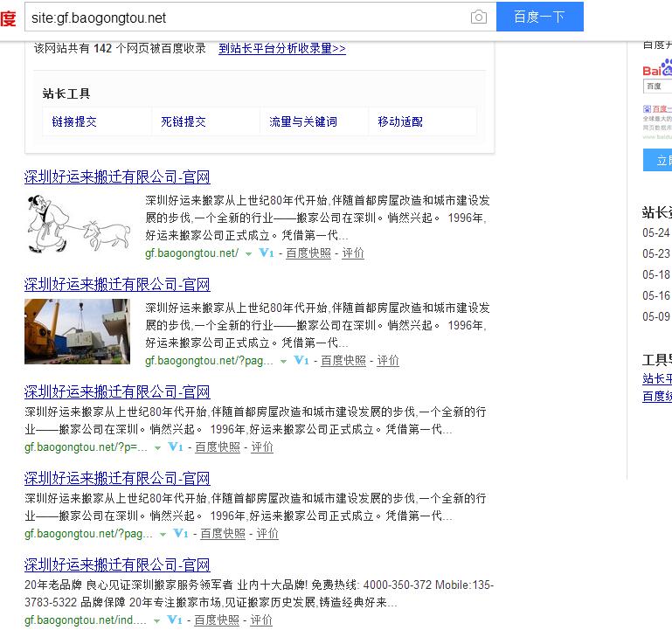Click the 05-18 date in the sidebar
This screenshot has height=630, width=672.
tap(656, 274)
